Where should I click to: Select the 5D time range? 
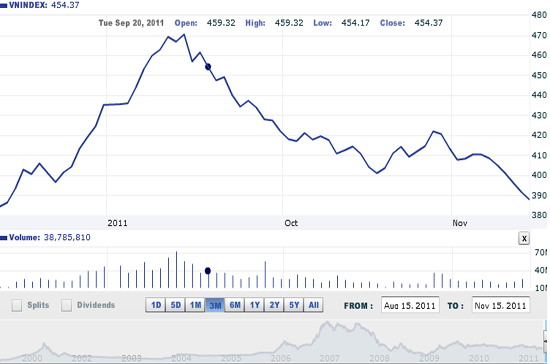(x=175, y=305)
